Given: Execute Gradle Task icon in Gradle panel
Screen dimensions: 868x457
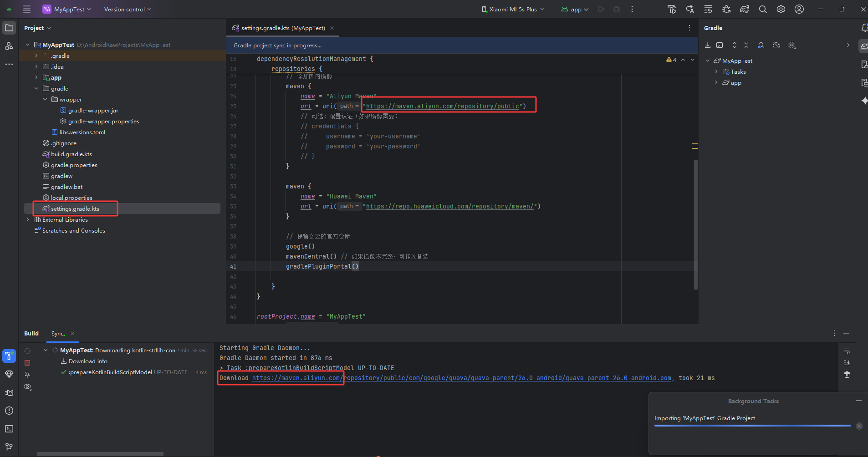Looking at the screenshot, I should tap(720, 45).
